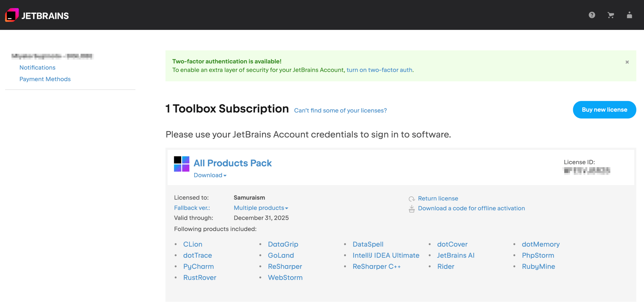Open Notifications in the sidebar

[37, 67]
